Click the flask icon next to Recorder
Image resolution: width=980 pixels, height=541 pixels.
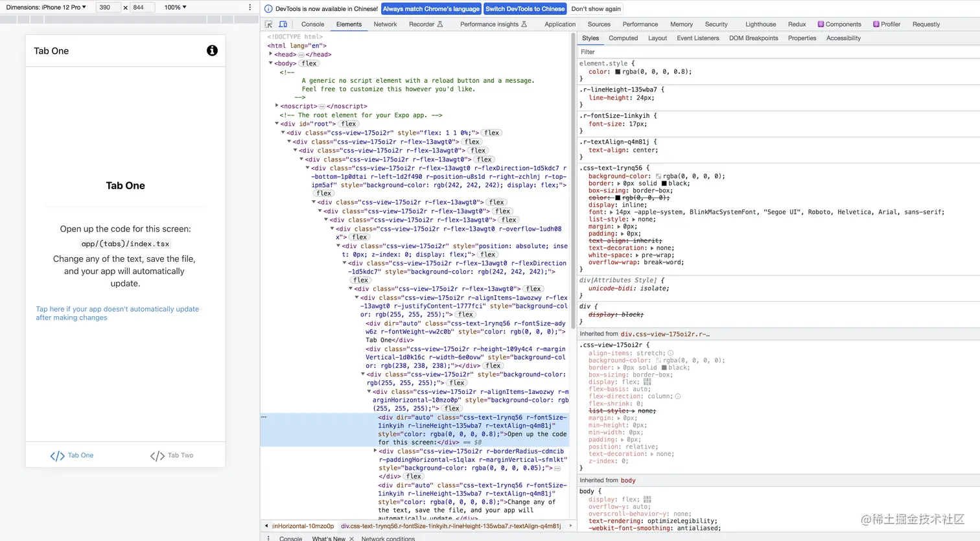(x=440, y=25)
